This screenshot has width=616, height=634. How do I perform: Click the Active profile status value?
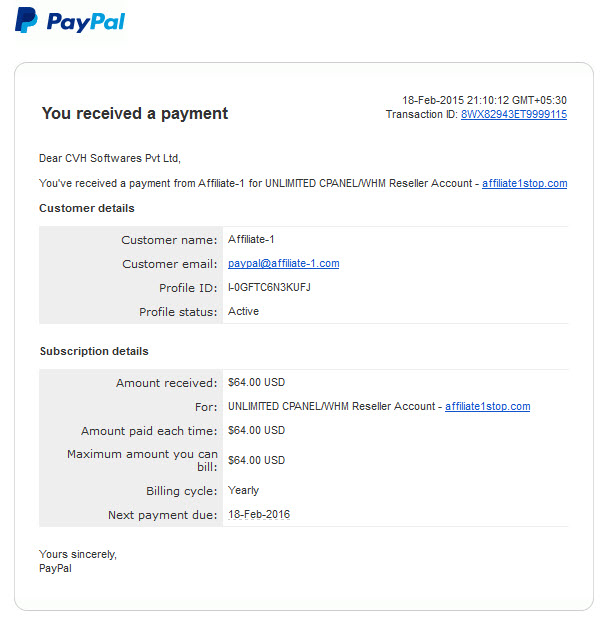[x=243, y=311]
